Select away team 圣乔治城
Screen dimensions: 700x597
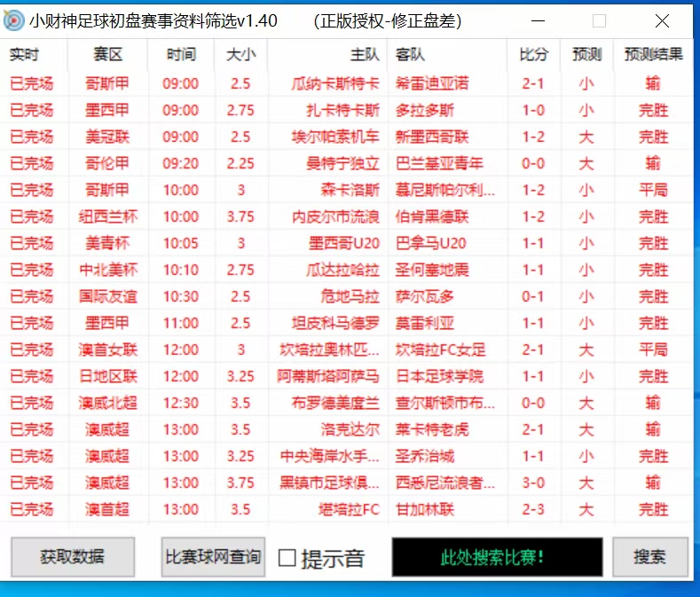tap(425, 456)
